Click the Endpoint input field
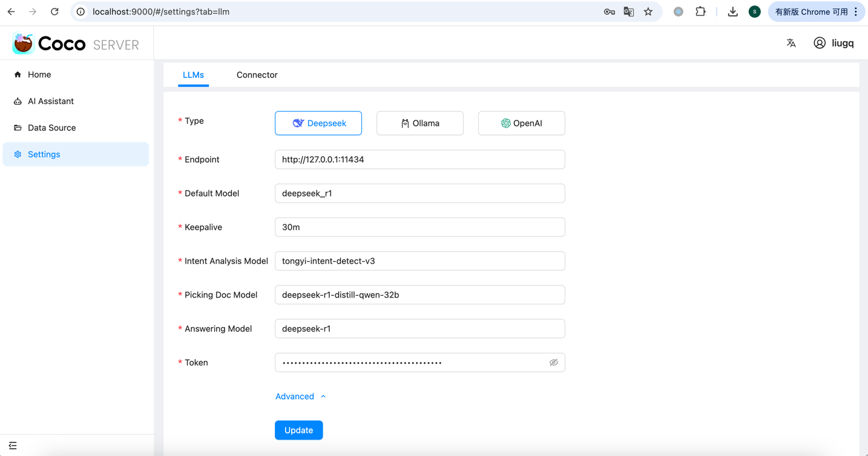 pyautogui.click(x=420, y=160)
